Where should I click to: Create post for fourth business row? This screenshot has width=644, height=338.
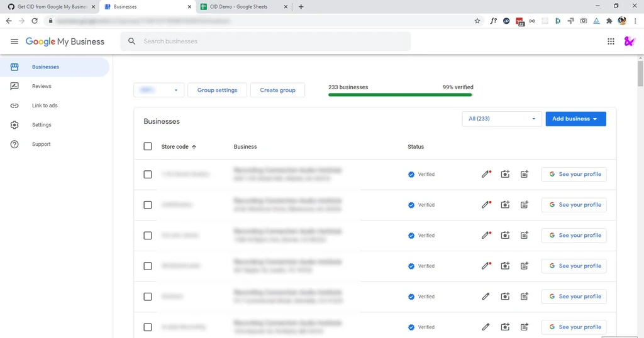point(525,266)
